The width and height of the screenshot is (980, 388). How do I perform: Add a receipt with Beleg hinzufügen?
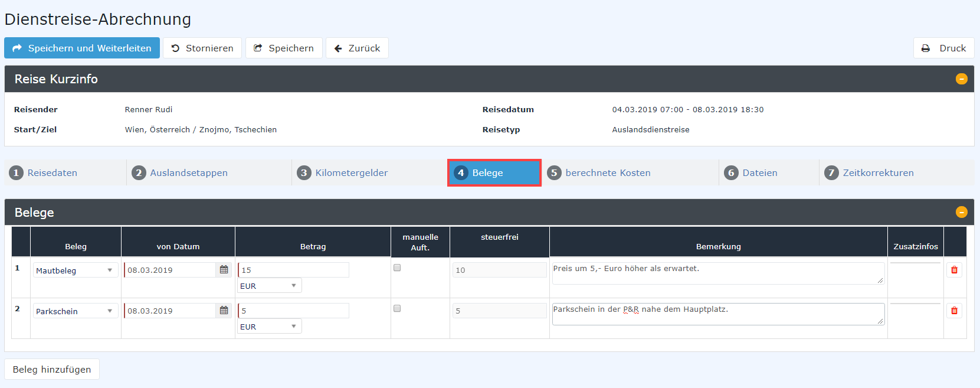pos(52,369)
